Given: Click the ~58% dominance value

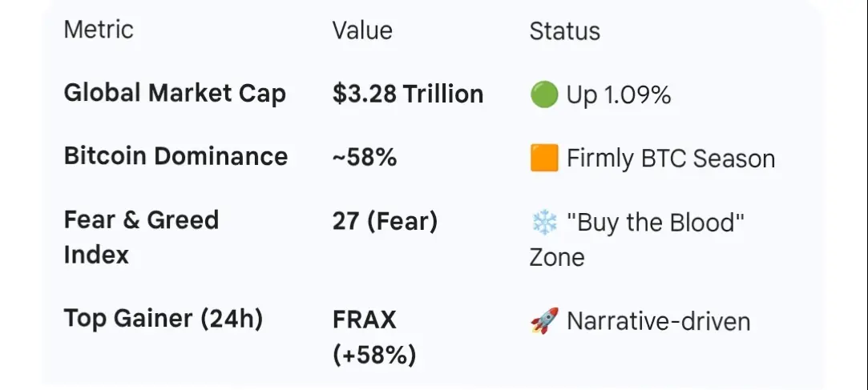Looking at the screenshot, I should pyautogui.click(x=365, y=157).
